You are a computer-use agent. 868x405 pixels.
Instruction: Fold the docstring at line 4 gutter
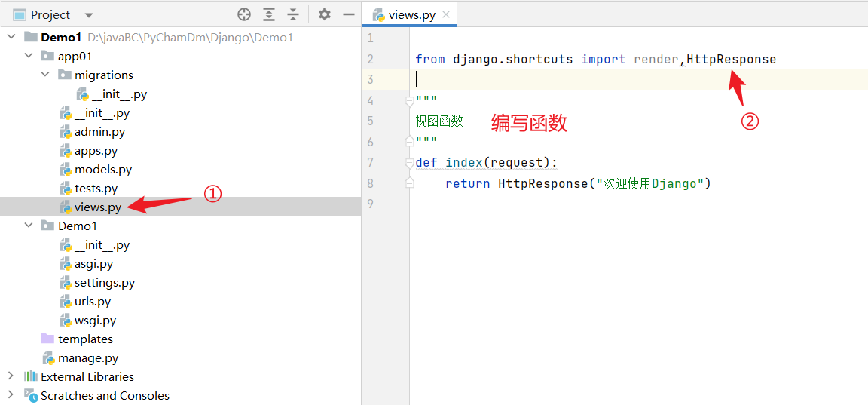coord(410,101)
